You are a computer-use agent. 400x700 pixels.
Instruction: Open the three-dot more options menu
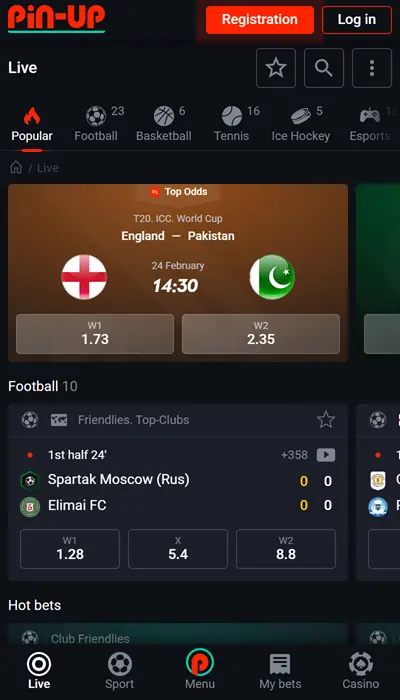[372, 68]
